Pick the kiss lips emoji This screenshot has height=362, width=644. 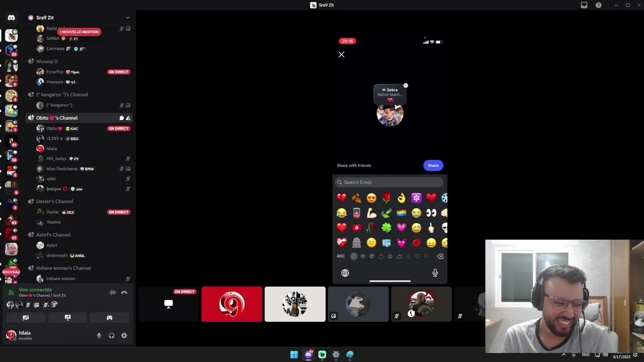(x=416, y=243)
